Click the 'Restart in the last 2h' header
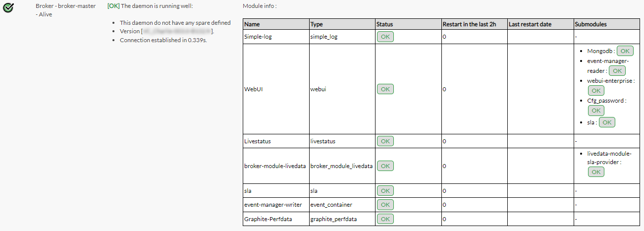644x231 pixels. pyautogui.click(x=469, y=24)
